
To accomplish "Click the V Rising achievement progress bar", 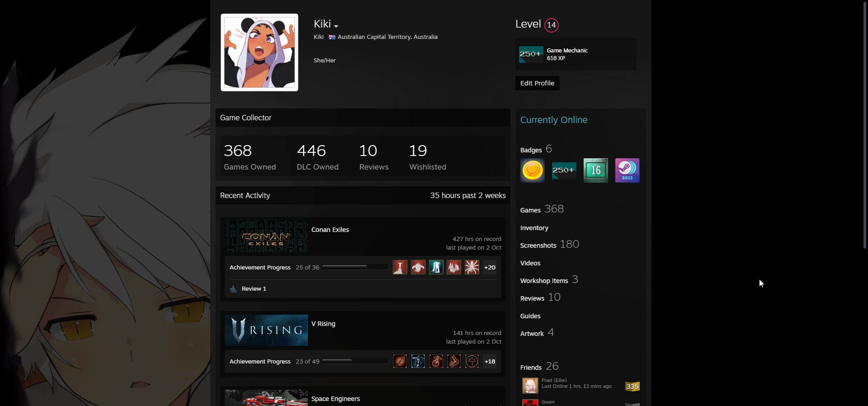I will pyautogui.click(x=355, y=361).
